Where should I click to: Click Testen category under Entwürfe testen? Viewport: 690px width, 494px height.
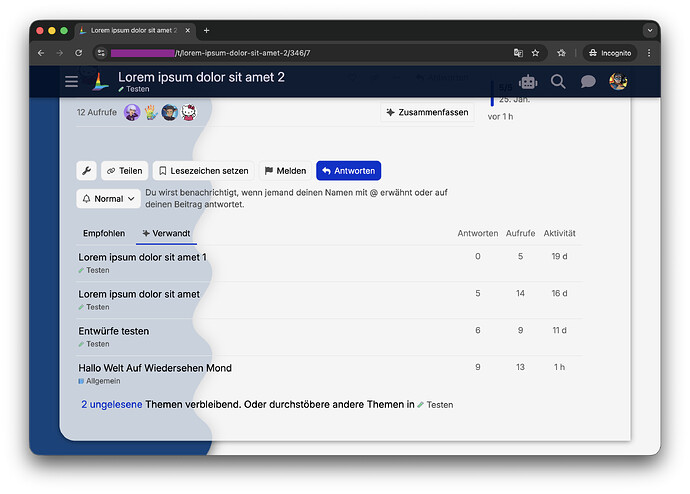click(x=94, y=344)
